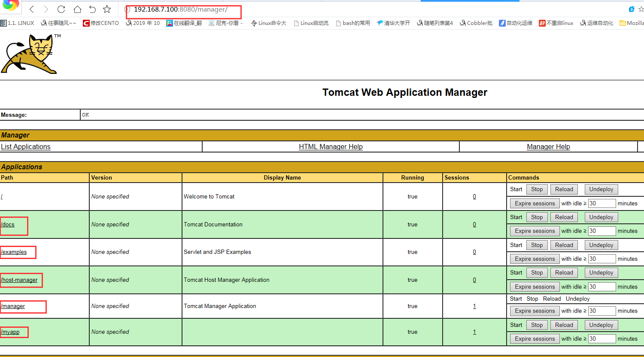Open the '2019 年 10' bookmark
The image size is (644, 357).
pyautogui.click(x=143, y=23)
